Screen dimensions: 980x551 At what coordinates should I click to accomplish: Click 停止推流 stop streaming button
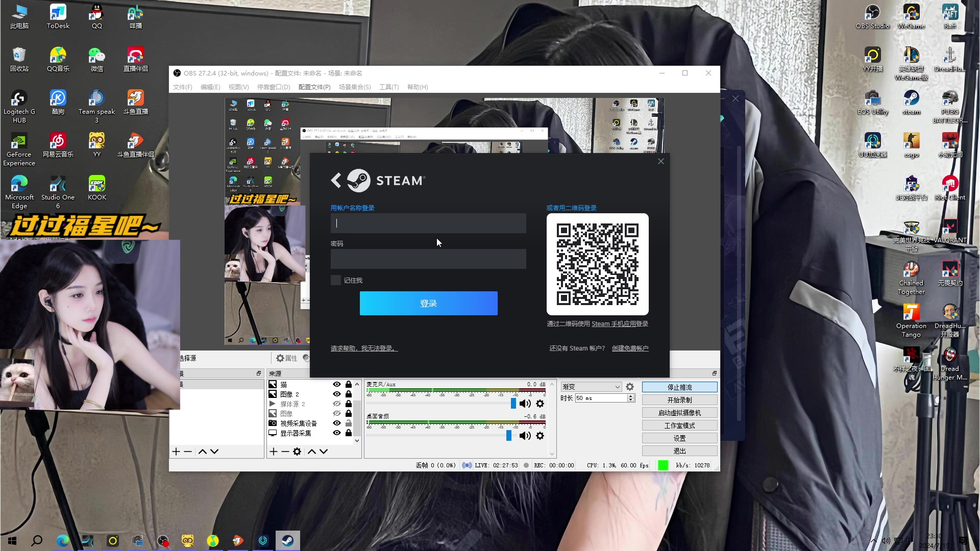pyautogui.click(x=679, y=387)
